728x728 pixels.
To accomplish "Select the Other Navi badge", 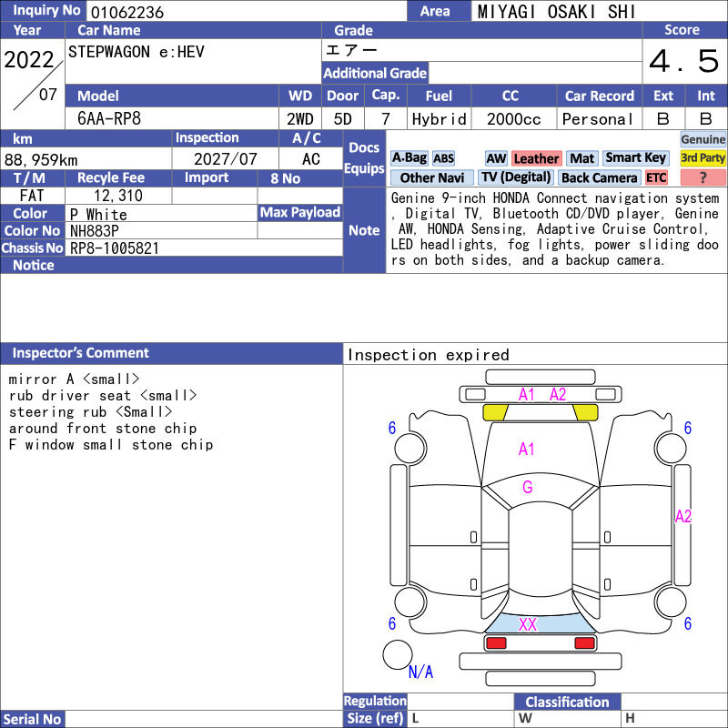I will [x=431, y=177].
